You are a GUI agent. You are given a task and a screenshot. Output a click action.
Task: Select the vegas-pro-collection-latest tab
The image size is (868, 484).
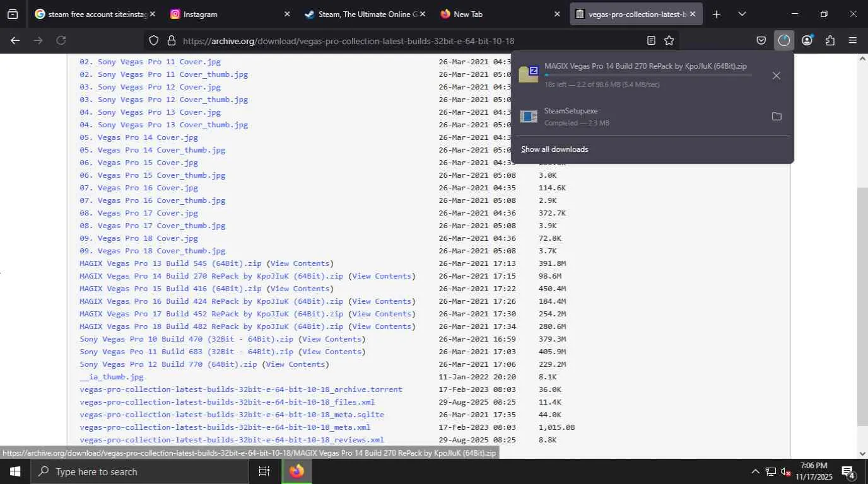[x=636, y=14]
